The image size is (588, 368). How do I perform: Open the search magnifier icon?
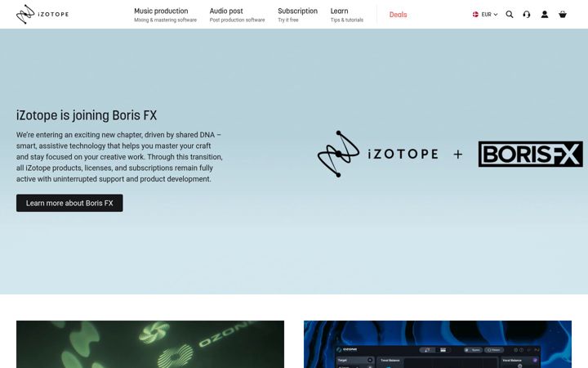(x=510, y=14)
